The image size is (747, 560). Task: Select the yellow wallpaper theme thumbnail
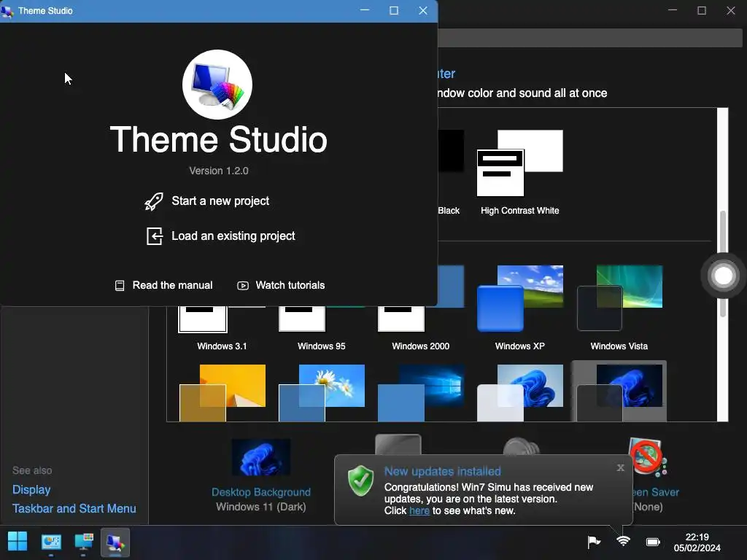[222, 393]
